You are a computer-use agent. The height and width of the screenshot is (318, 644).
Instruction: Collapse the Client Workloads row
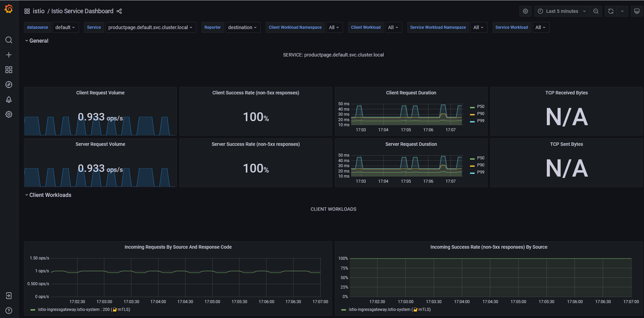[48, 195]
